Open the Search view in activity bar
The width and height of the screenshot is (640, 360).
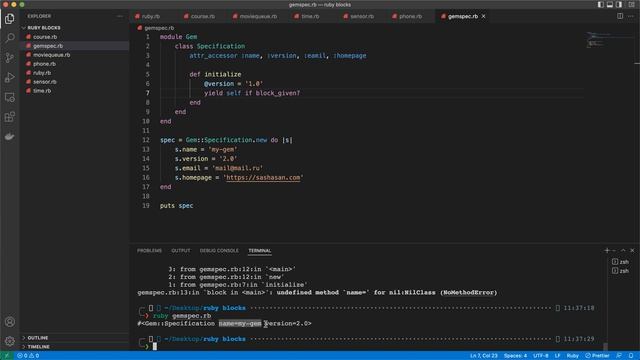[9, 38]
